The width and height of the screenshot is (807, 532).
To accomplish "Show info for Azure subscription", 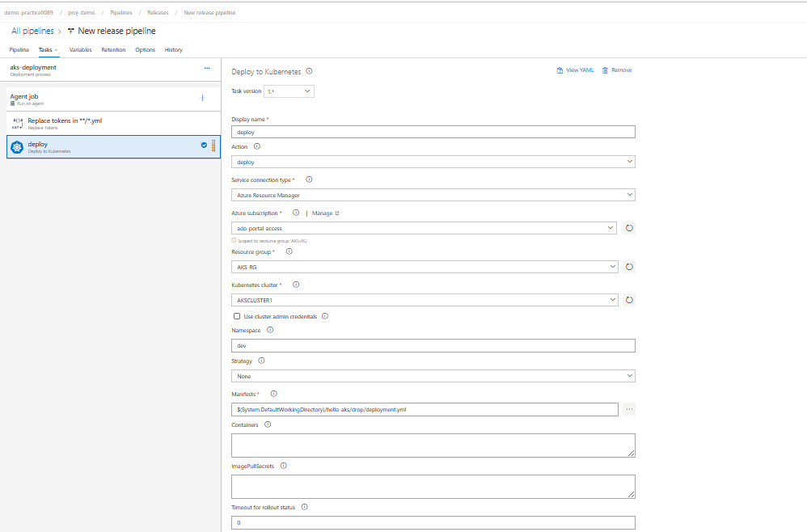I will [295, 213].
